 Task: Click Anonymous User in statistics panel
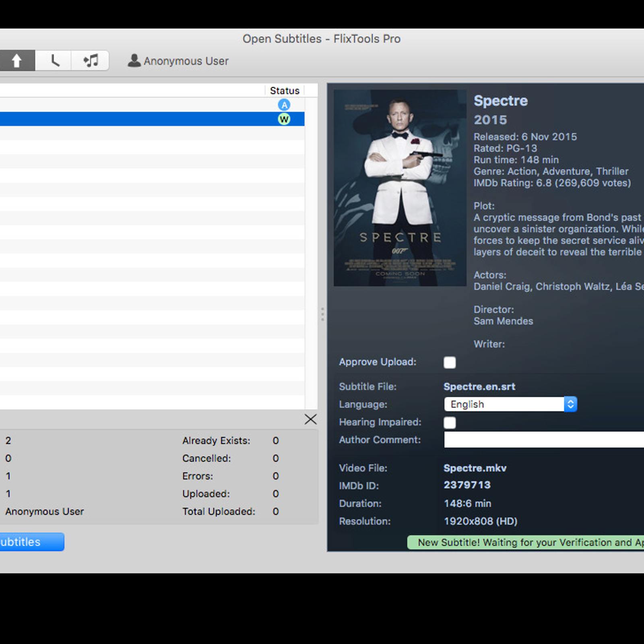point(45,512)
